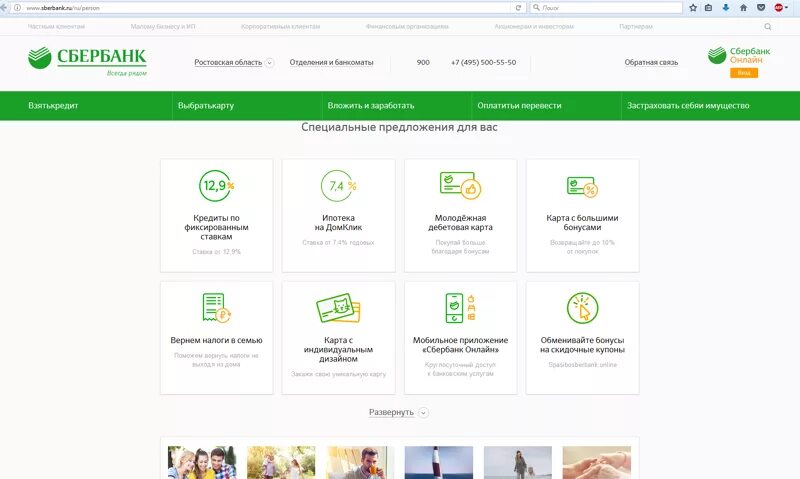Screen dimensions: 800x479
Task: Open the Ипотека на ДомКлик title
Action: tap(338, 222)
